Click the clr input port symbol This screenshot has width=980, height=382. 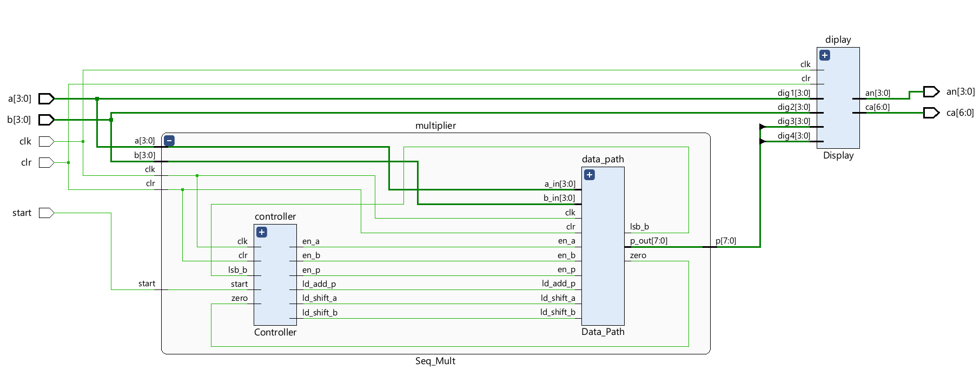(x=47, y=162)
